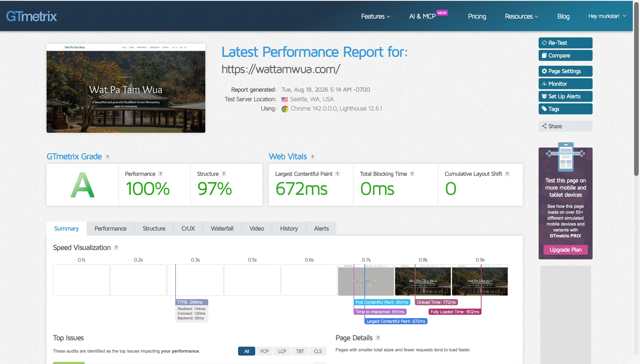The image size is (640, 364).
Task: Click the Re-Test button
Action: click(566, 43)
